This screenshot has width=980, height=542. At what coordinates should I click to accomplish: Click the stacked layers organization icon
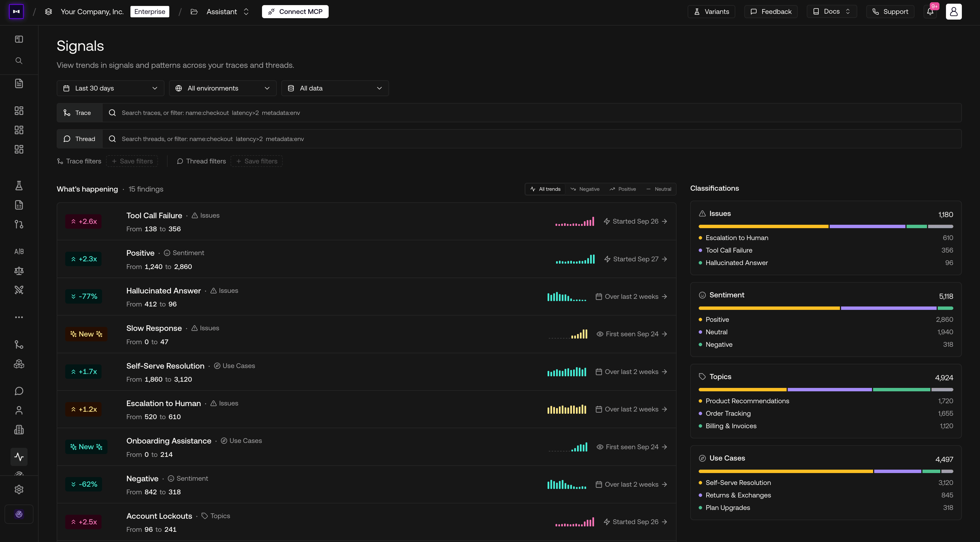point(48,11)
